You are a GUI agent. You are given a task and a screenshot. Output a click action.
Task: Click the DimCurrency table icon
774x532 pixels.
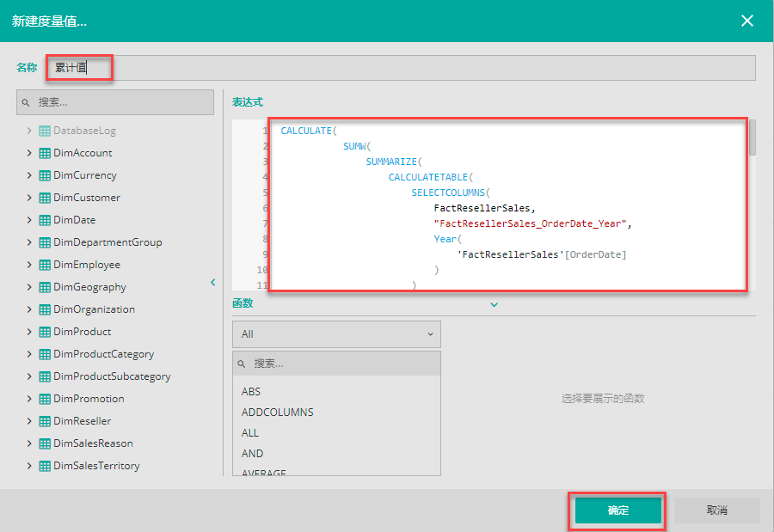pos(45,175)
